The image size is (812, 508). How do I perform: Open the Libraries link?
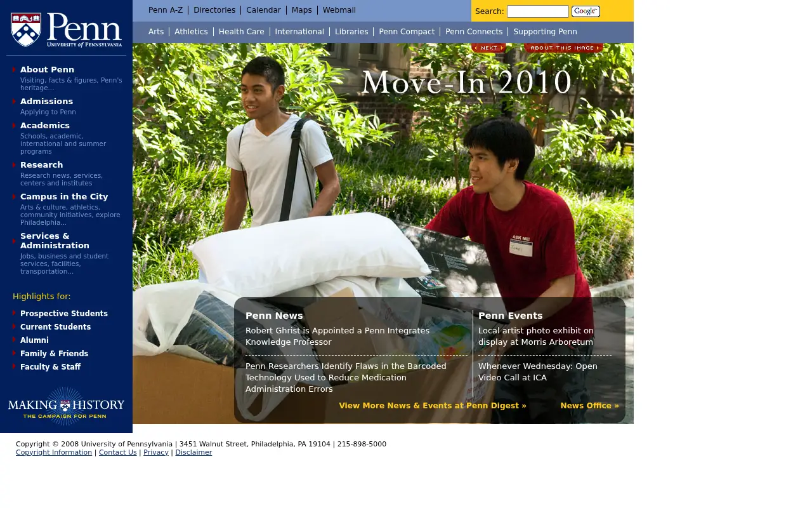351,32
